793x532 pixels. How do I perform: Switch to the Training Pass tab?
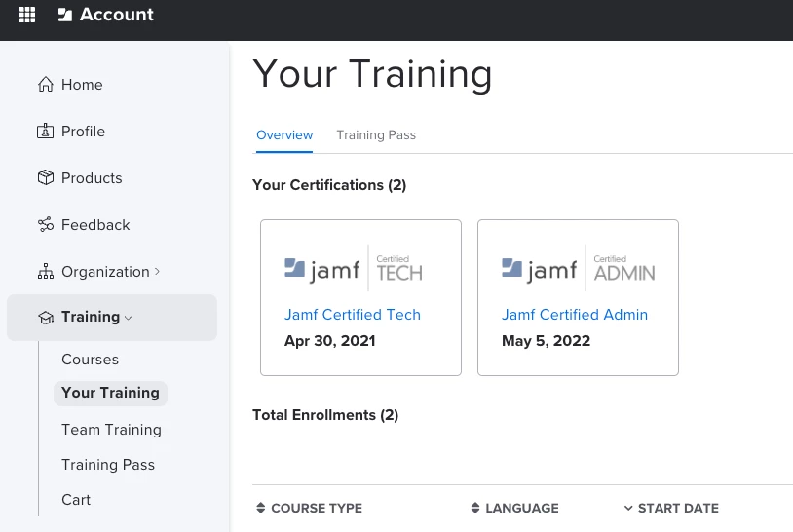point(376,135)
